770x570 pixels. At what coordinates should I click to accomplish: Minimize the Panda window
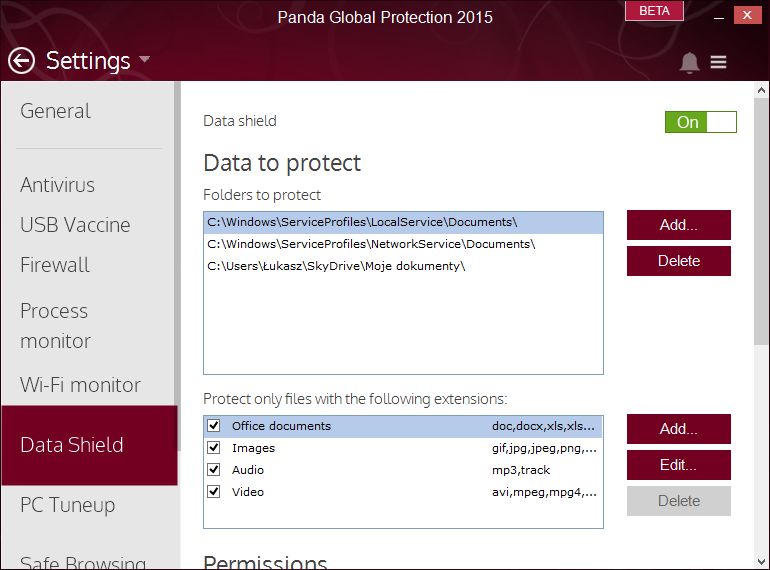719,16
